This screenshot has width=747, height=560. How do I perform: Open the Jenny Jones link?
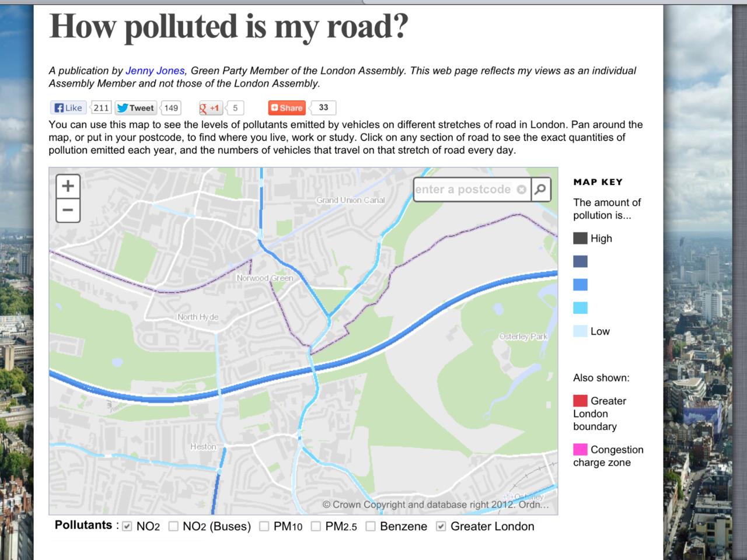tap(155, 71)
